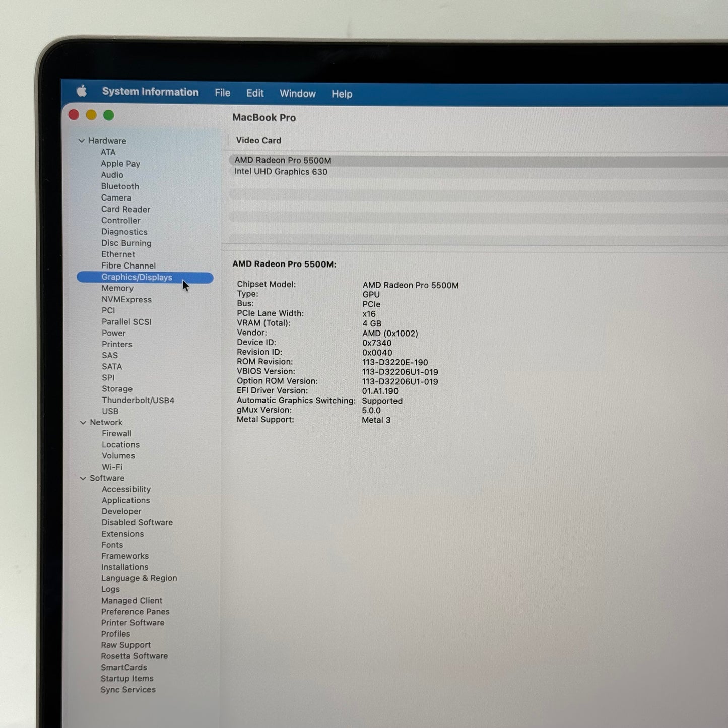Select Disabled Software in the sidebar
This screenshot has width=728, height=728.
pos(137,523)
